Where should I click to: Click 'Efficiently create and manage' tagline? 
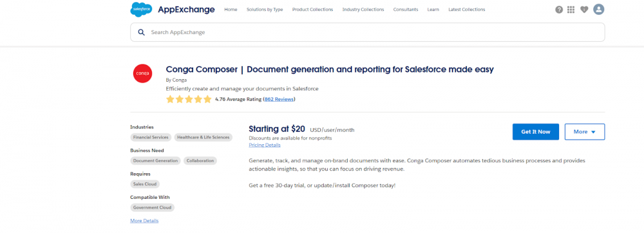pos(242,89)
